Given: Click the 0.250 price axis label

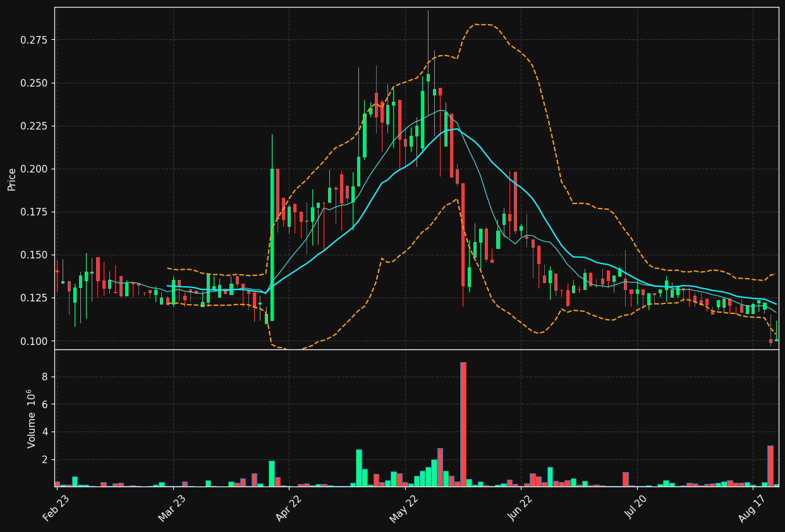Looking at the screenshot, I should point(35,83).
